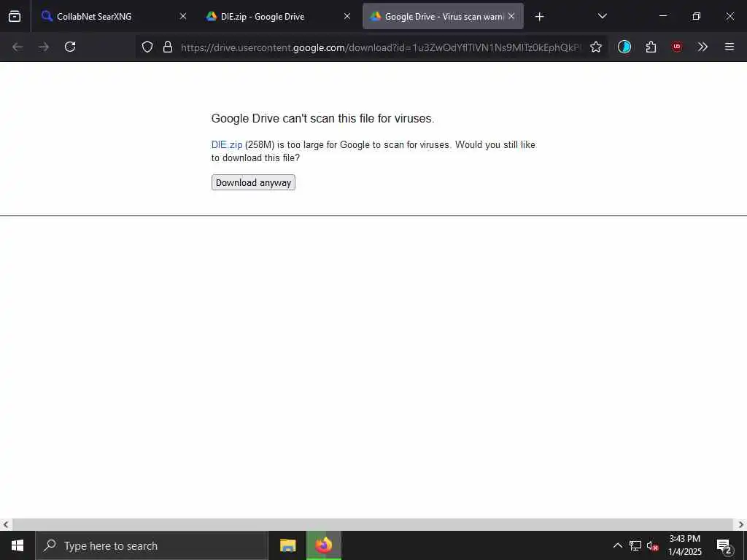Screen dimensions: 747x560
Task: Expand the list all tabs dropdown
Action: click(602, 16)
